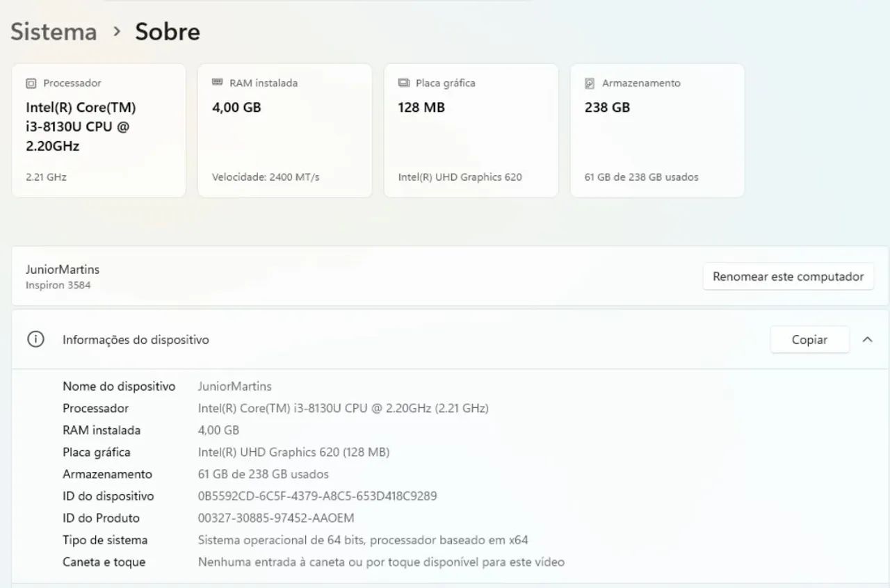Open the Processador summary card
This screenshot has height=588, width=890.
click(99, 131)
